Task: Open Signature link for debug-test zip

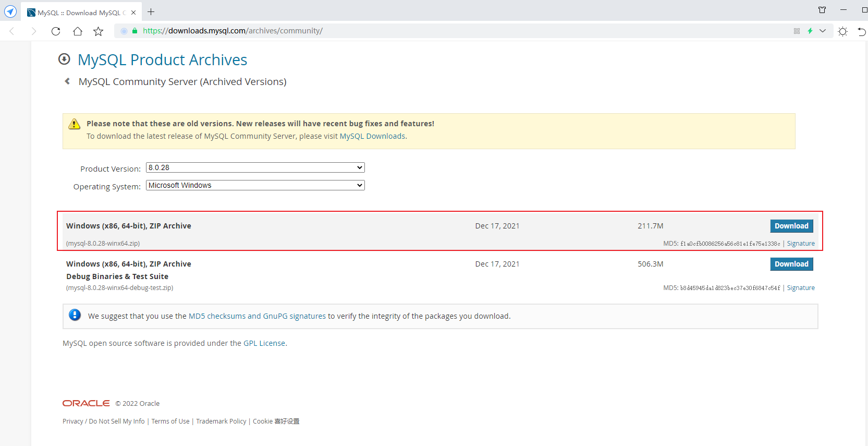Action: [801, 288]
